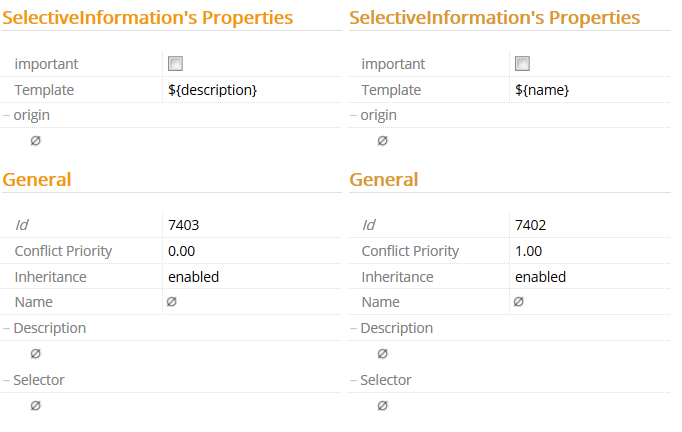Collapse the origin section in right panel

(354, 115)
